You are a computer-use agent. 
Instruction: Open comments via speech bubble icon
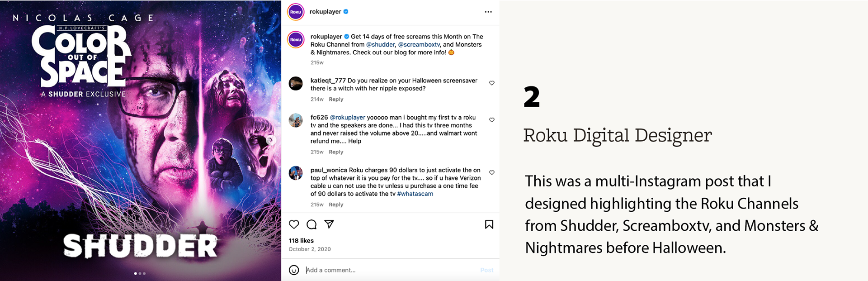pos(311,224)
